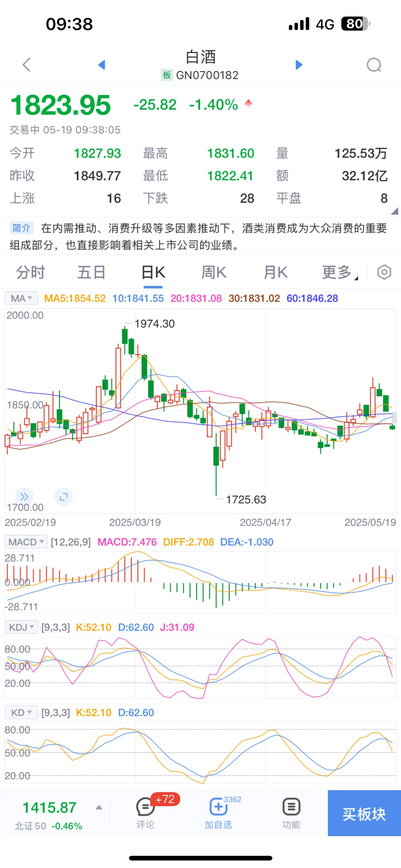The width and height of the screenshot is (401, 868).
Task: Tap the 2025/03/19 date label
Action: [x=135, y=522]
